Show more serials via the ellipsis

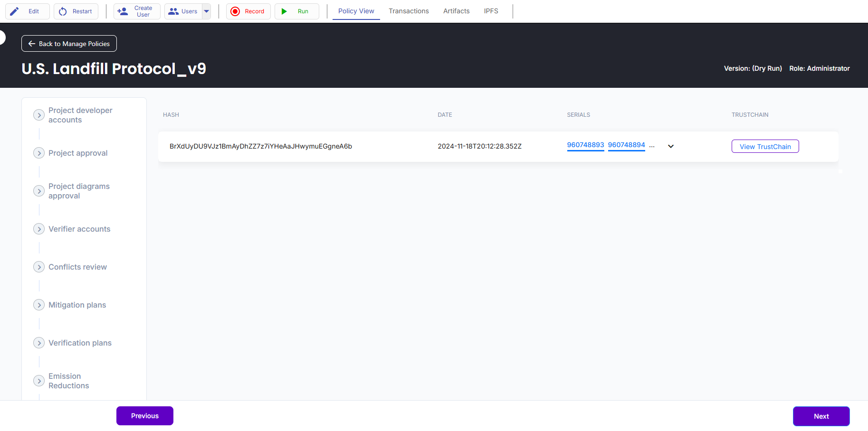[652, 146]
